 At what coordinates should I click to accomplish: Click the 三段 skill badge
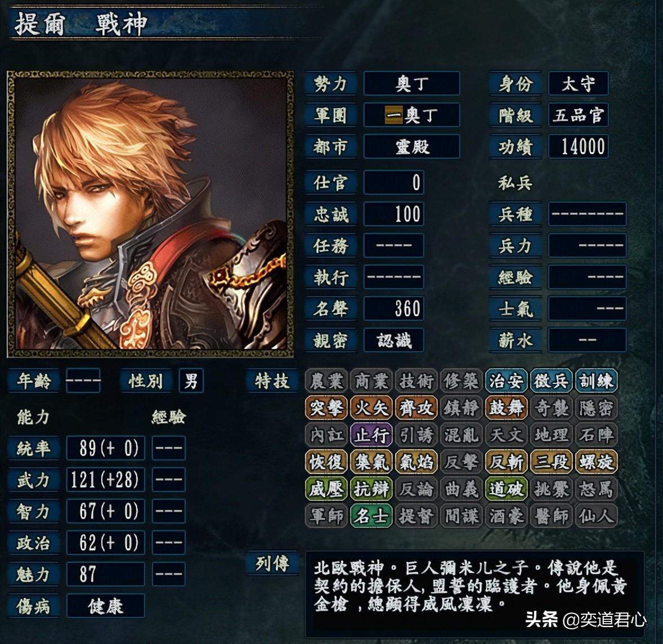coord(552,462)
